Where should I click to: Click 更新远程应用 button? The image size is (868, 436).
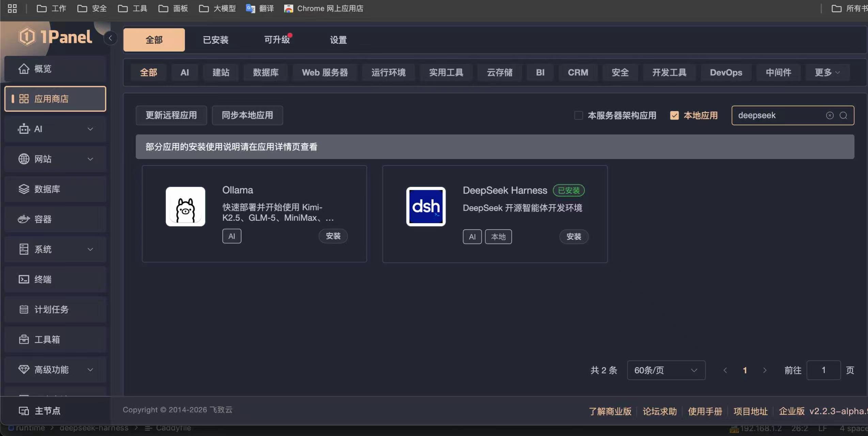171,115
